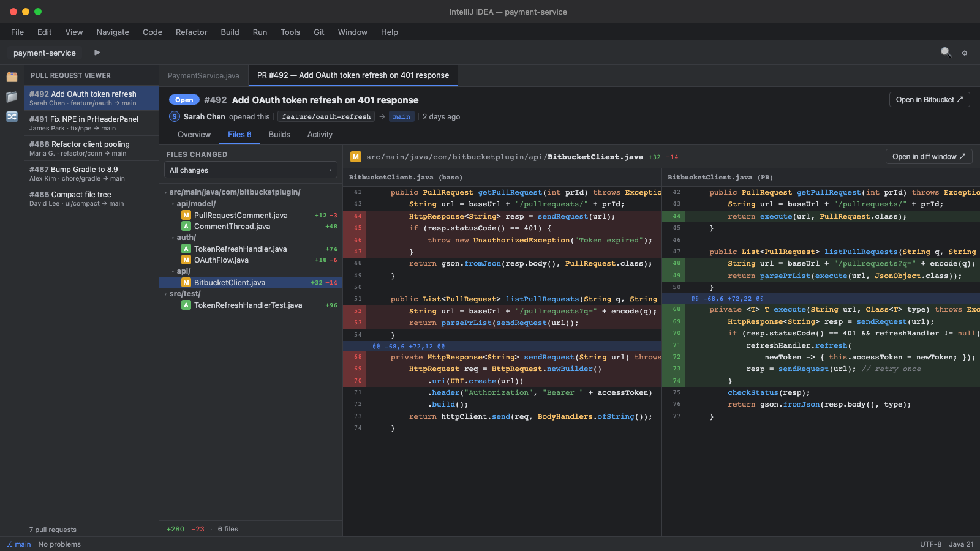Open the Git menu

(319, 32)
